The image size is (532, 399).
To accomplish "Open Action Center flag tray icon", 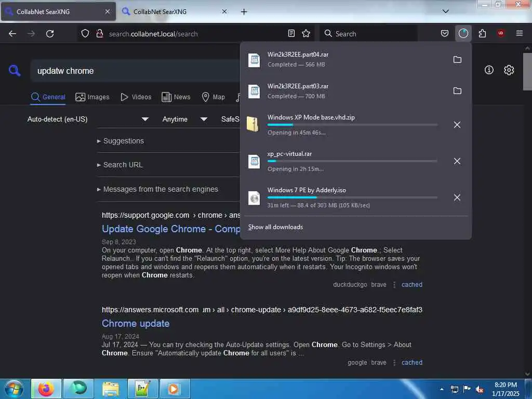I will 467,389.
